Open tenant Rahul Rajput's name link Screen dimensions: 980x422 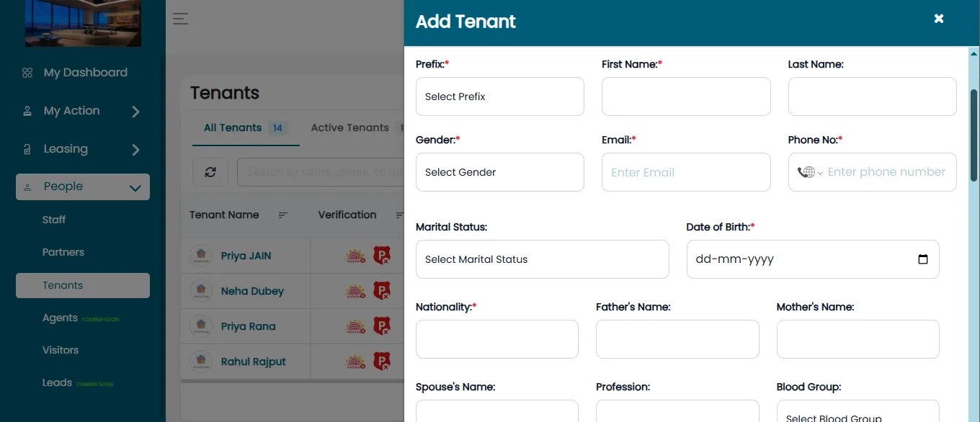254,362
